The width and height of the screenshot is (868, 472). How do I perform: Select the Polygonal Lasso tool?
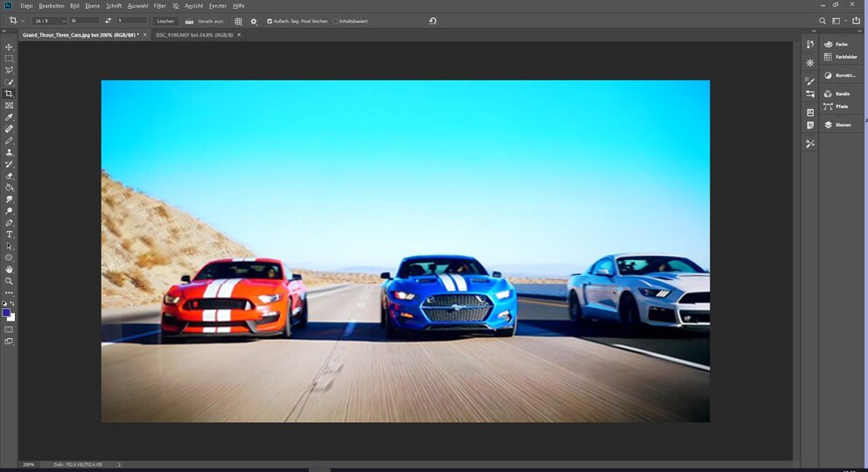click(9, 70)
